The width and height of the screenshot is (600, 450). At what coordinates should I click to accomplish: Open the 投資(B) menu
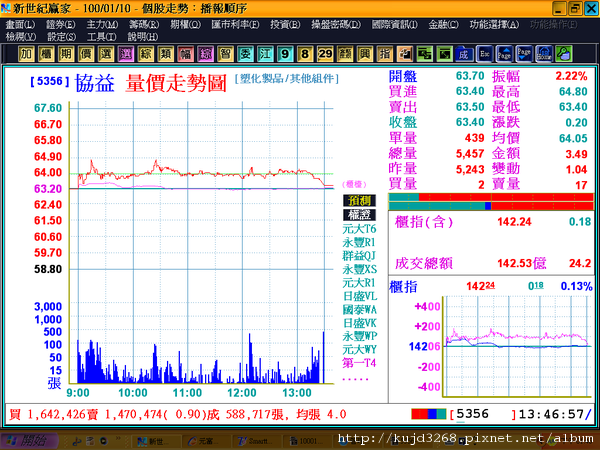click(285, 25)
